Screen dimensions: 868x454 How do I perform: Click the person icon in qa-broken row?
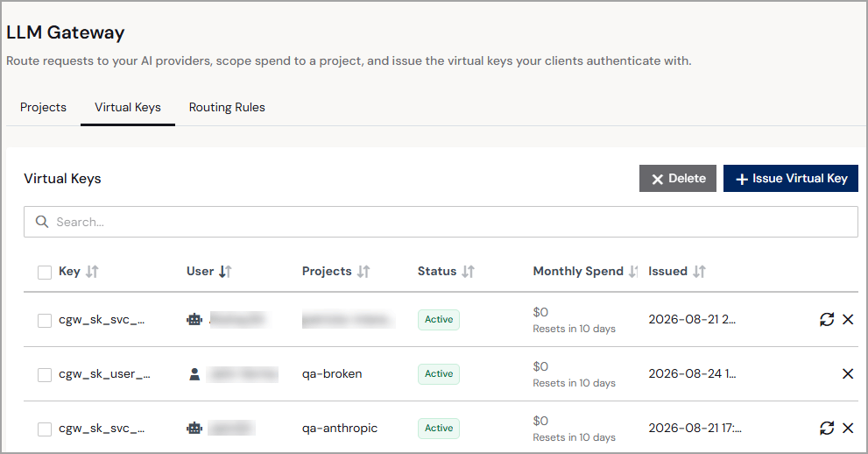(194, 373)
